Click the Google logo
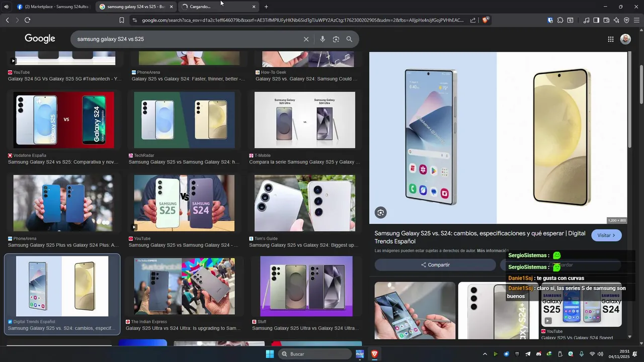This screenshot has width=644, height=362. click(x=40, y=39)
